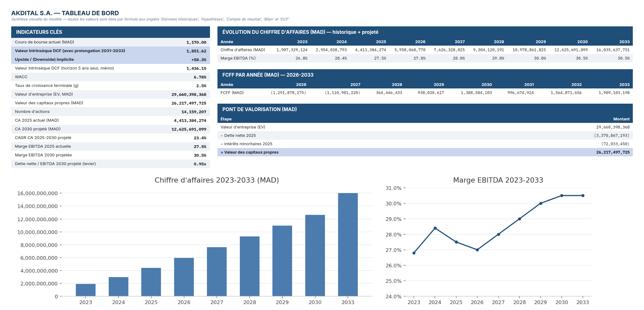The image size is (644, 310).
Task: Select the 2023 bar in revenue chart
Action: click(86, 290)
